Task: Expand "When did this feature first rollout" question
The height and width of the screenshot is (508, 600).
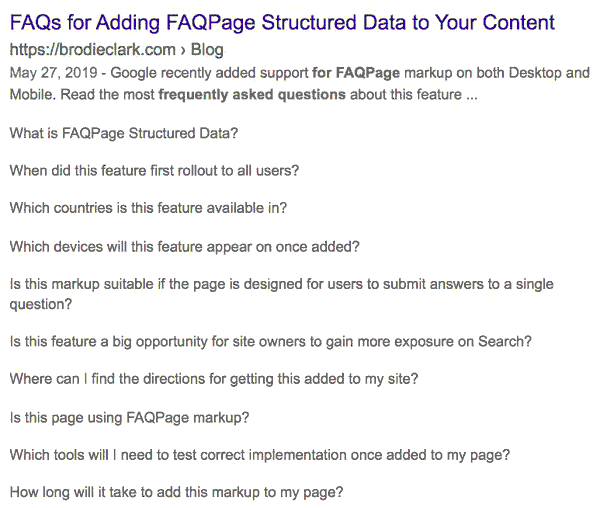Action: coord(154,170)
